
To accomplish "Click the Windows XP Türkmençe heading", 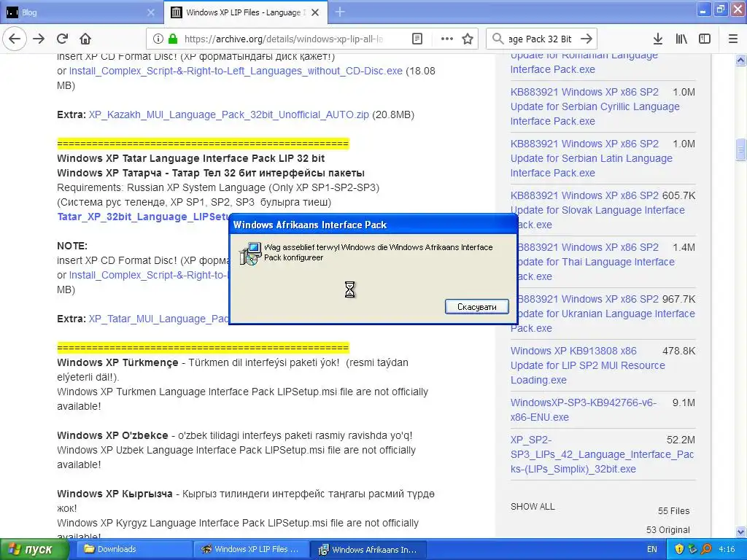I will tap(117, 363).
